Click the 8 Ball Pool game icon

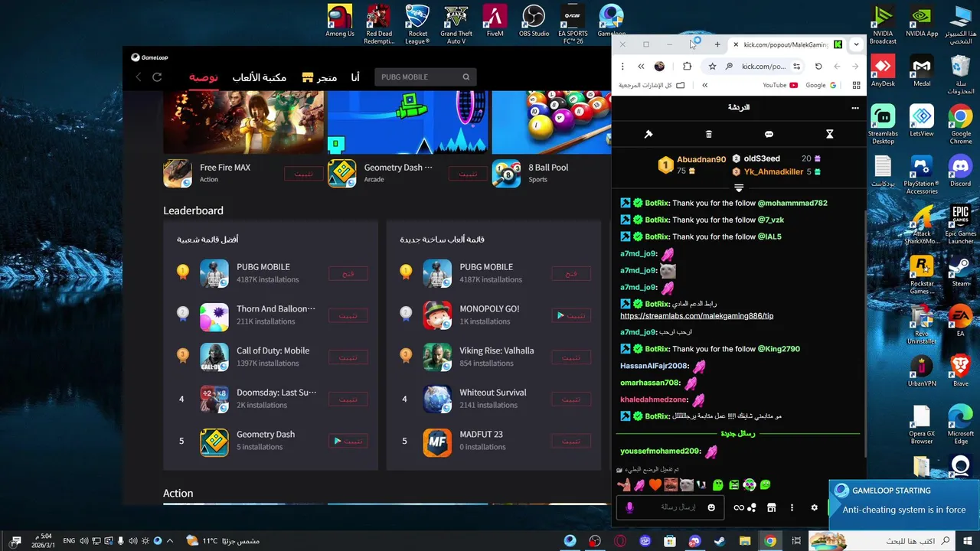[x=506, y=174]
